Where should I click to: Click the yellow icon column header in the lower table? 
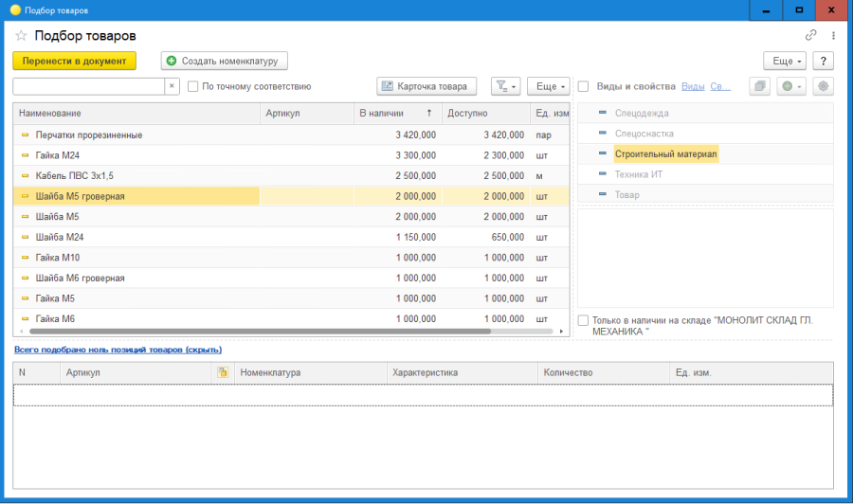point(222,373)
